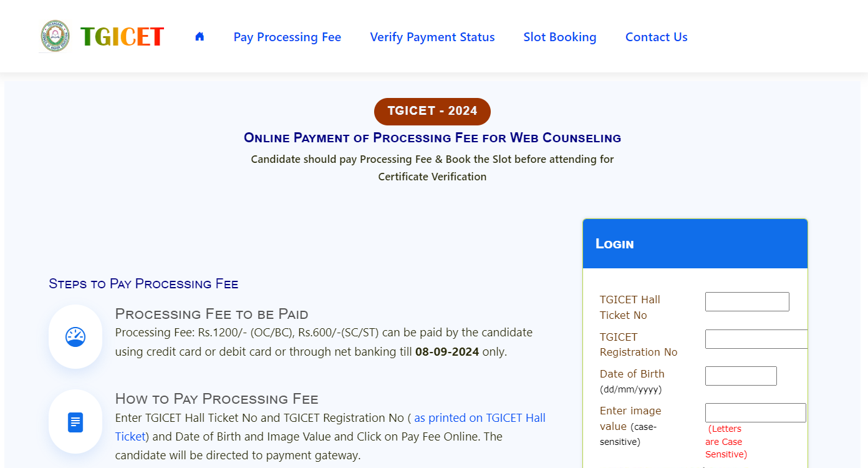Focus the TGICET Hall Ticket No field
The height and width of the screenshot is (468, 868).
(747, 301)
